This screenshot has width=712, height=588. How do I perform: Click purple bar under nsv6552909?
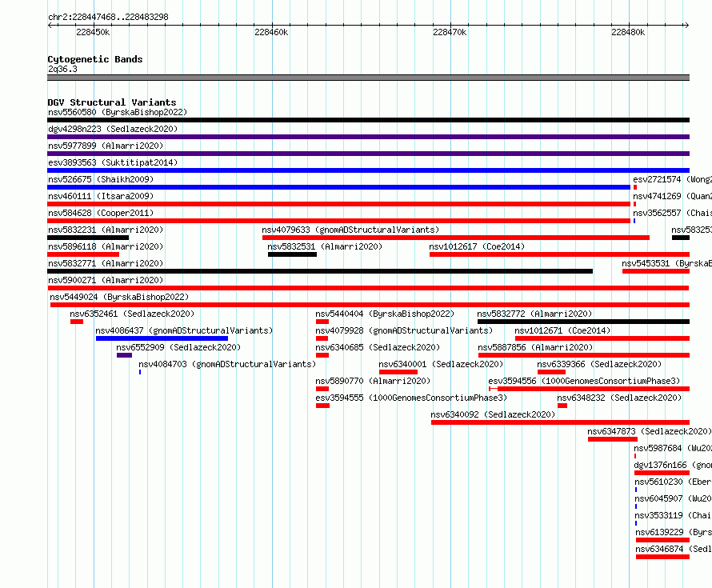point(125,355)
